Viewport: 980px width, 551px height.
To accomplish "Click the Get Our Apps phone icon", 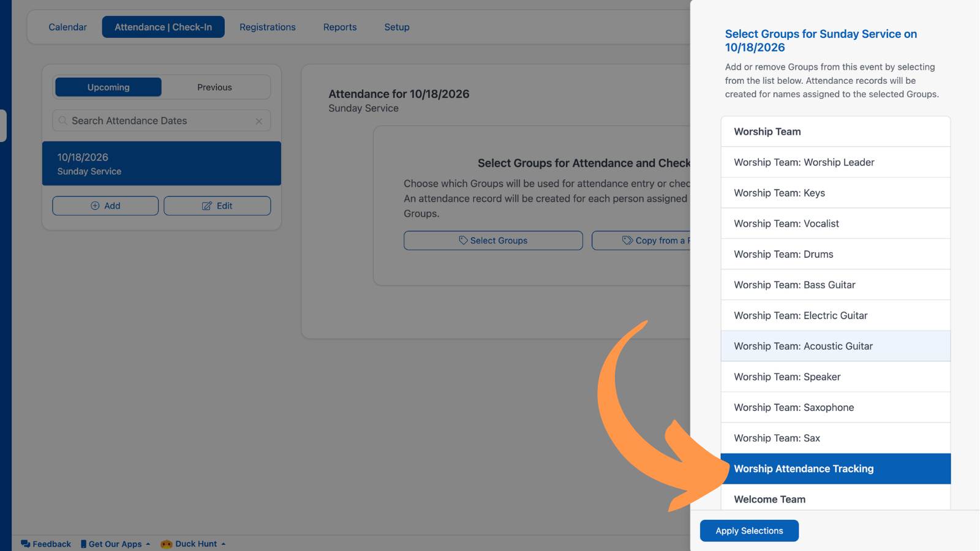I will 83,544.
